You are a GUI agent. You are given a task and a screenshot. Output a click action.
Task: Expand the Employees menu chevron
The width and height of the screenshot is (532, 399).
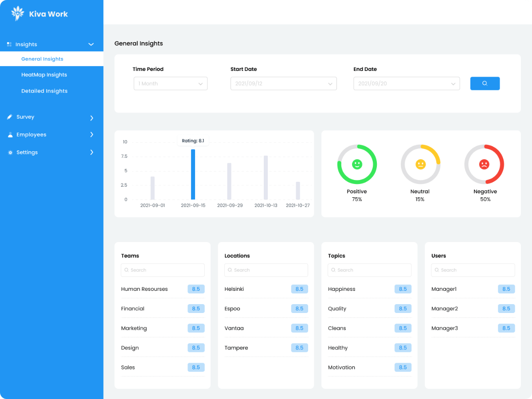(x=92, y=135)
